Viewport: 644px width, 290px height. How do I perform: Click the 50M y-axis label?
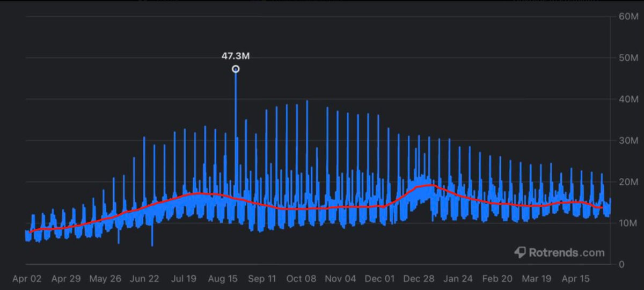(629, 58)
